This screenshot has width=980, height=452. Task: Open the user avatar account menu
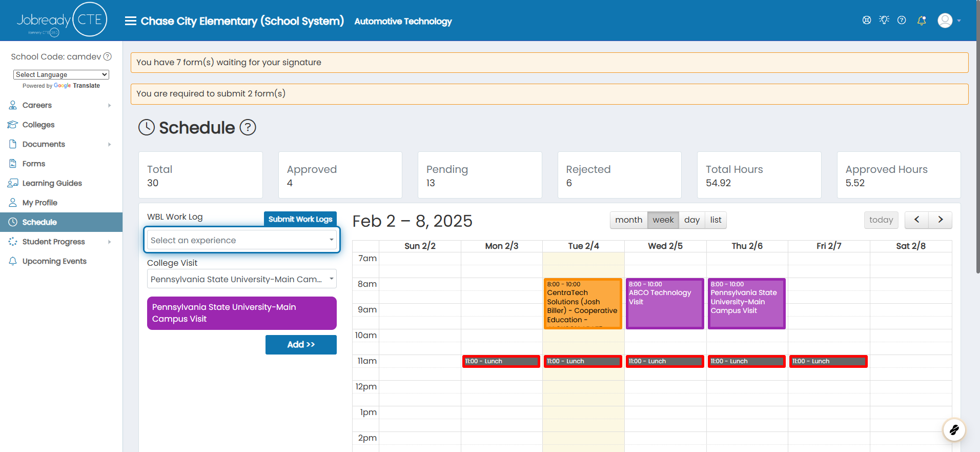945,21
